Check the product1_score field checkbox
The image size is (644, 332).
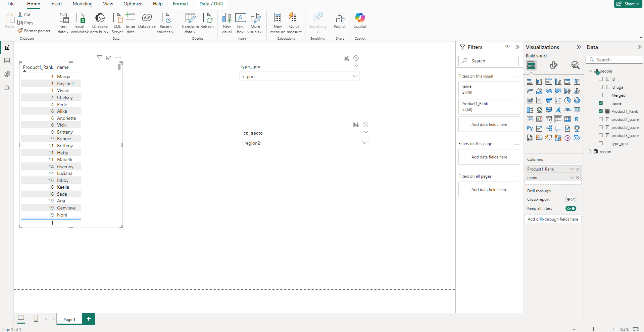click(601, 120)
